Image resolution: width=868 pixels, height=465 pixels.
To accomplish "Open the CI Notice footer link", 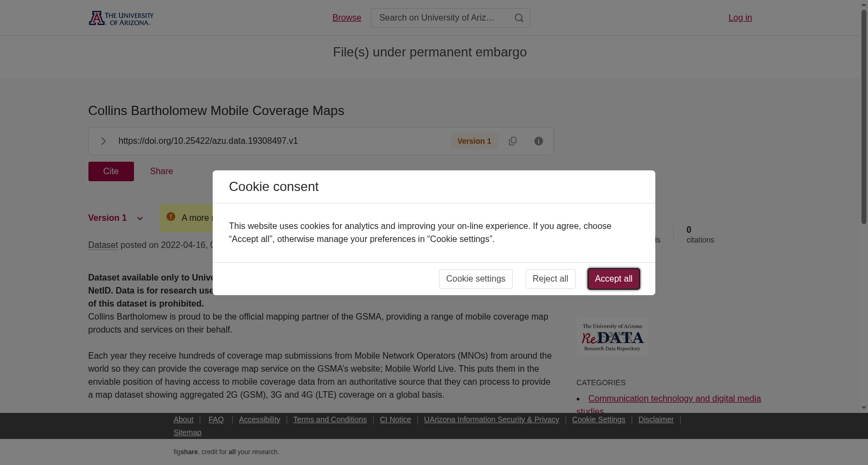I will pyautogui.click(x=395, y=419).
